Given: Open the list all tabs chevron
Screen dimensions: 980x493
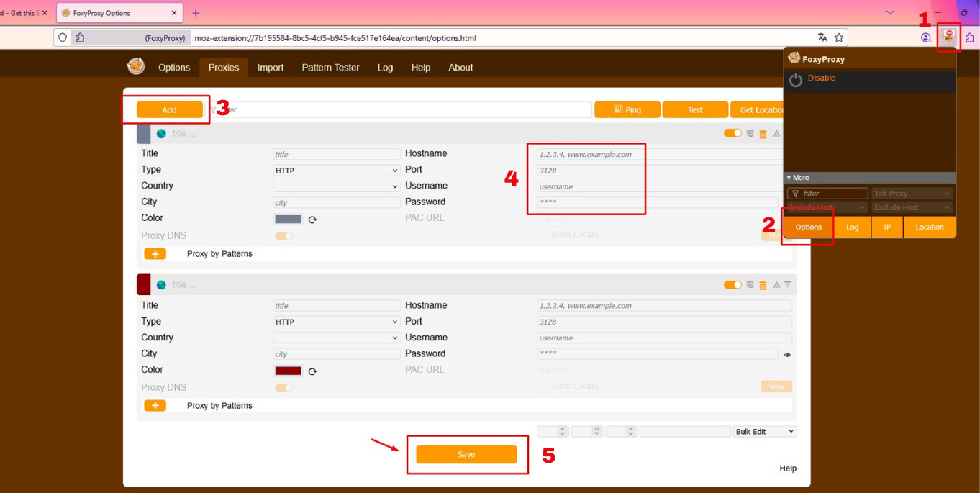Looking at the screenshot, I should (890, 12).
